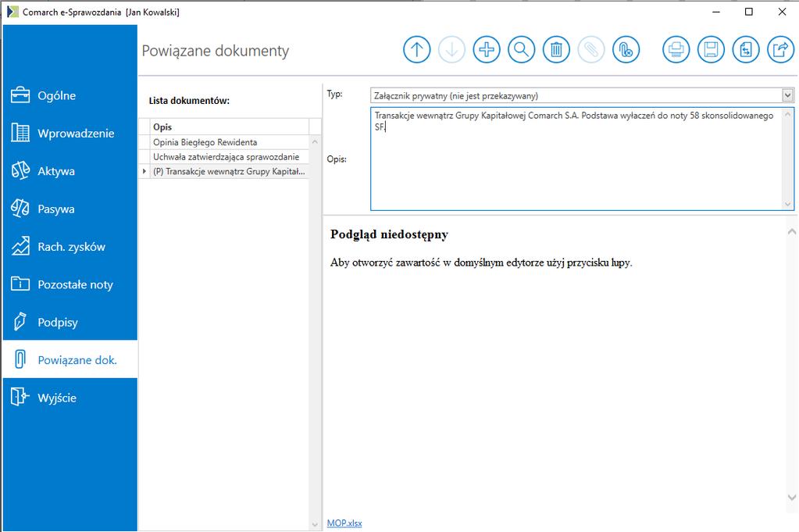Click the scales icon for Aktywa
This screenshot has width=799, height=532.
click(20, 171)
